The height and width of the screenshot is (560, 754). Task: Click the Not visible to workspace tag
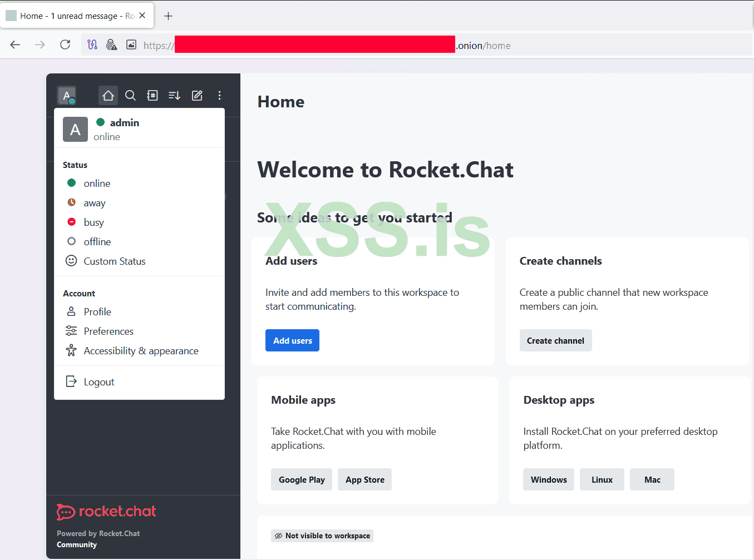pos(322,536)
